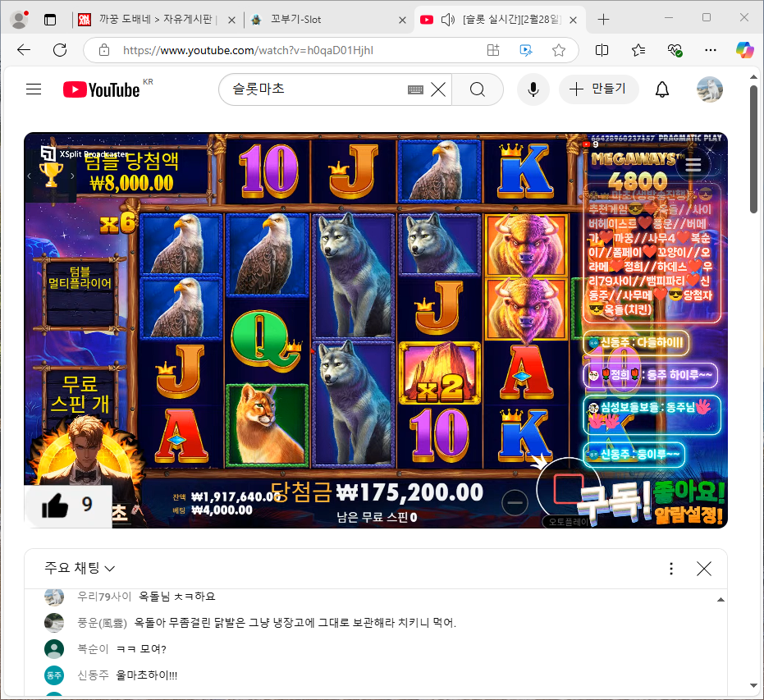The height and width of the screenshot is (700, 764).
Task: Click the 오토플레이 autoplay button
Action: coord(569,521)
